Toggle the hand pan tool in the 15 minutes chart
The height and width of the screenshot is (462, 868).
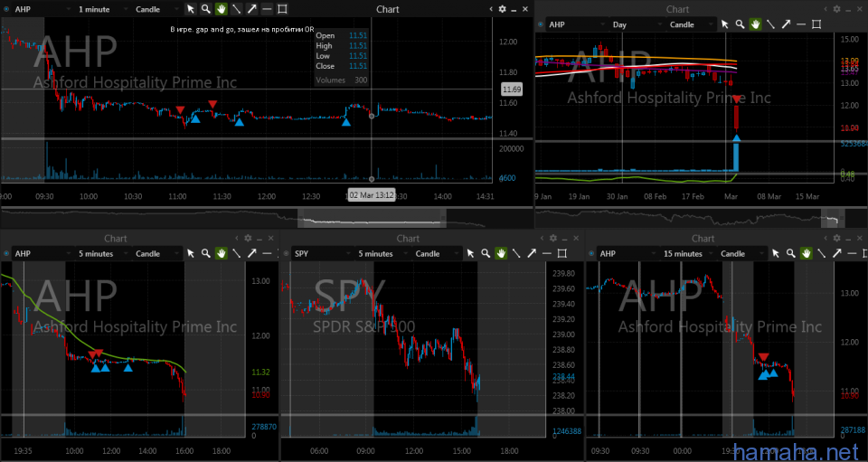[x=806, y=253]
